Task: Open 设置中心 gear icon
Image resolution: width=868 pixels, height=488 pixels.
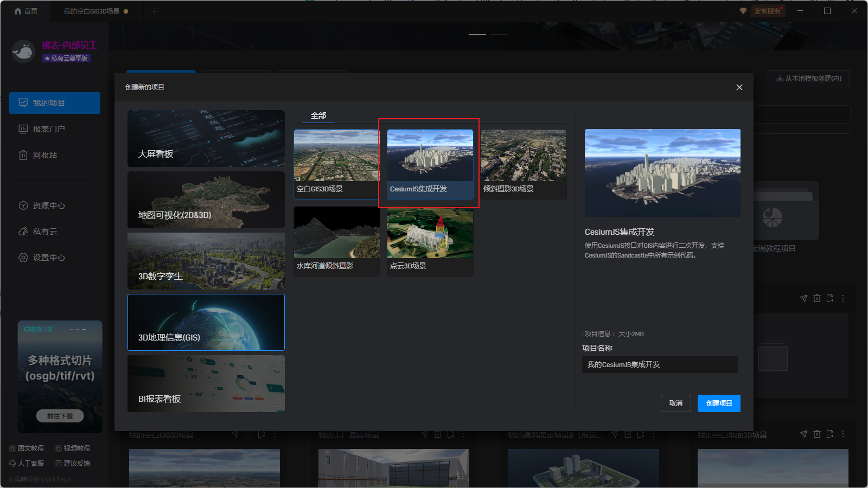Action: coord(23,258)
